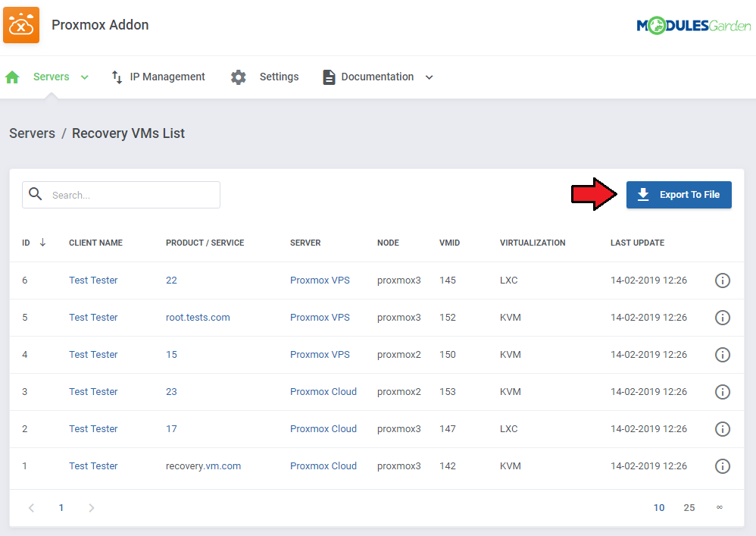756x536 pixels.
Task: Sort by Node column header
Action: (388, 243)
